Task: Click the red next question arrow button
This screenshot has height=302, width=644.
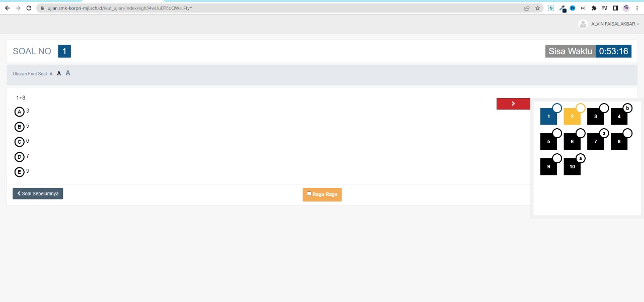Action: pos(513,104)
